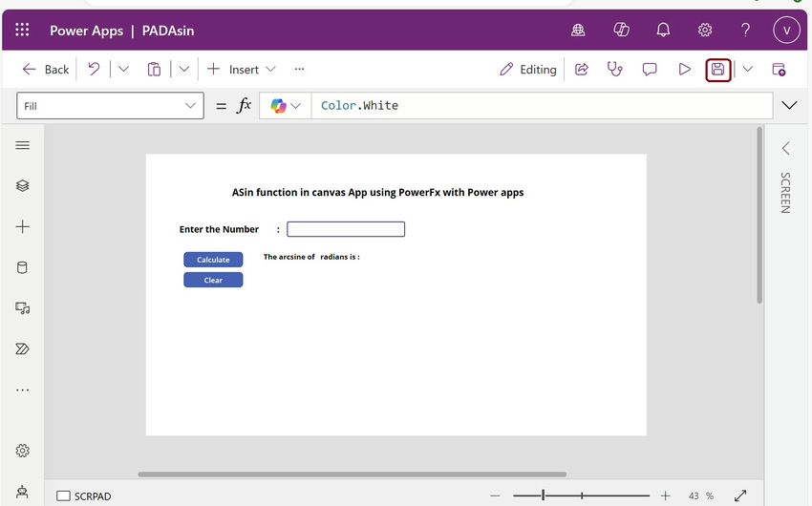The height and width of the screenshot is (506, 812).
Task: Click the 43 % zoom value
Action: (700, 495)
